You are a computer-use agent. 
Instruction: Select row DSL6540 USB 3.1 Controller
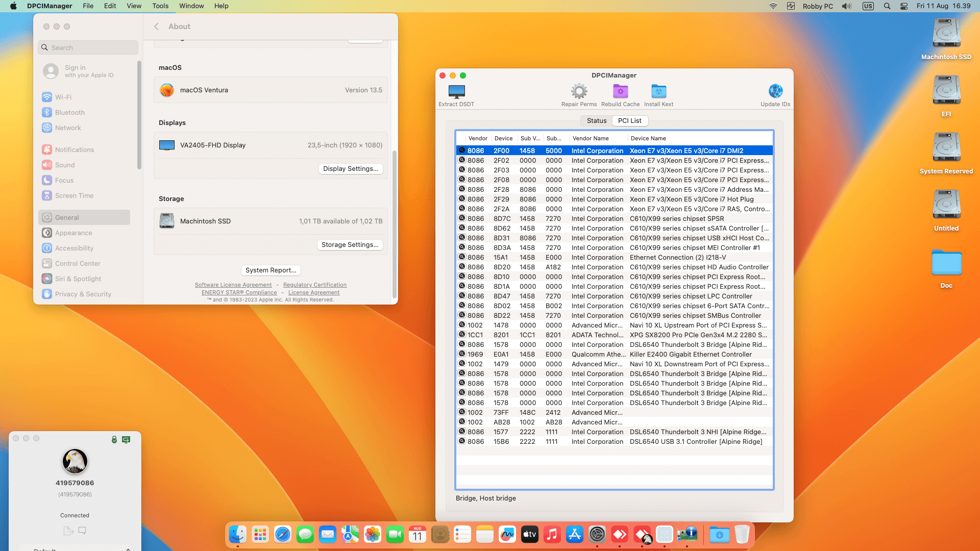pyautogui.click(x=615, y=441)
